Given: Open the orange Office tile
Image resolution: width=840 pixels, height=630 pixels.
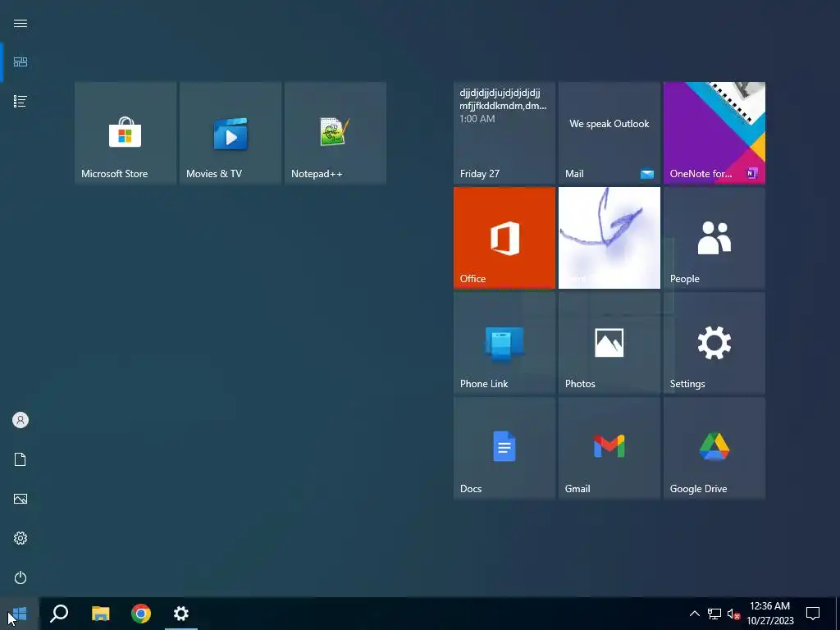Looking at the screenshot, I should click(x=504, y=238).
